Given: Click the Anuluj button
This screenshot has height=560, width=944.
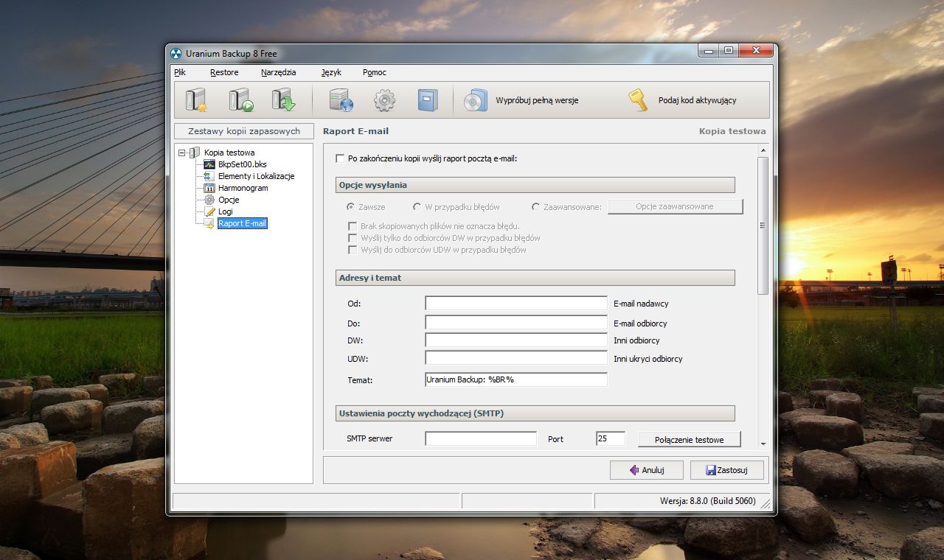Looking at the screenshot, I should (646, 470).
